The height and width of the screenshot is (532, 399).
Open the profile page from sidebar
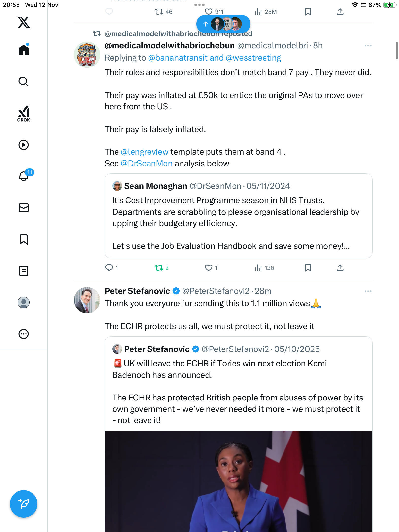tap(24, 302)
